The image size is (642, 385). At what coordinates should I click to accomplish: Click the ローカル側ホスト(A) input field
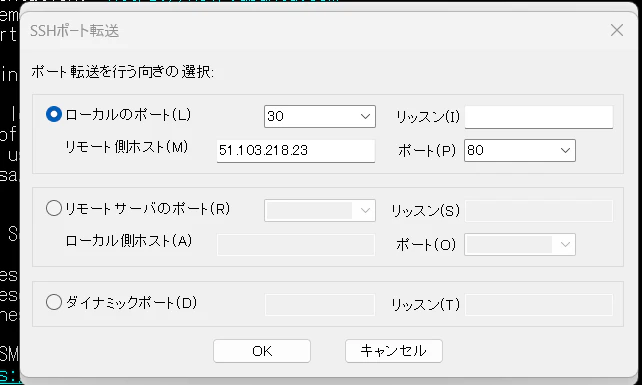click(x=296, y=245)
